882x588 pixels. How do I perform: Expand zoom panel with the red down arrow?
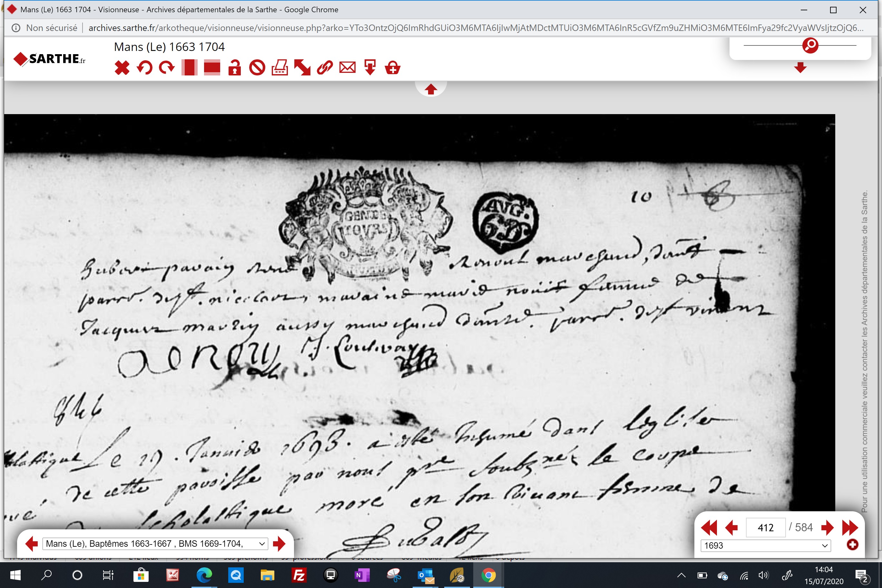tap(800, 67)
